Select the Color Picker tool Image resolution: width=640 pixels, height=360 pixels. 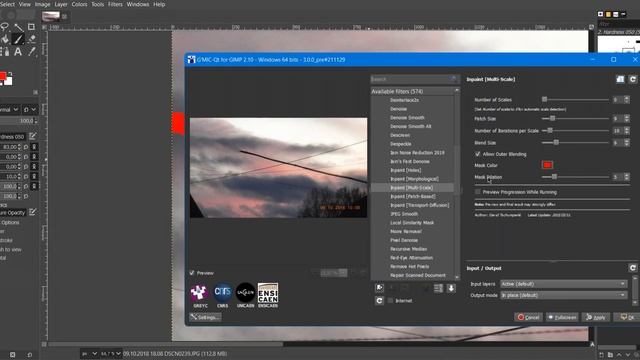click(x=31, y=51)
